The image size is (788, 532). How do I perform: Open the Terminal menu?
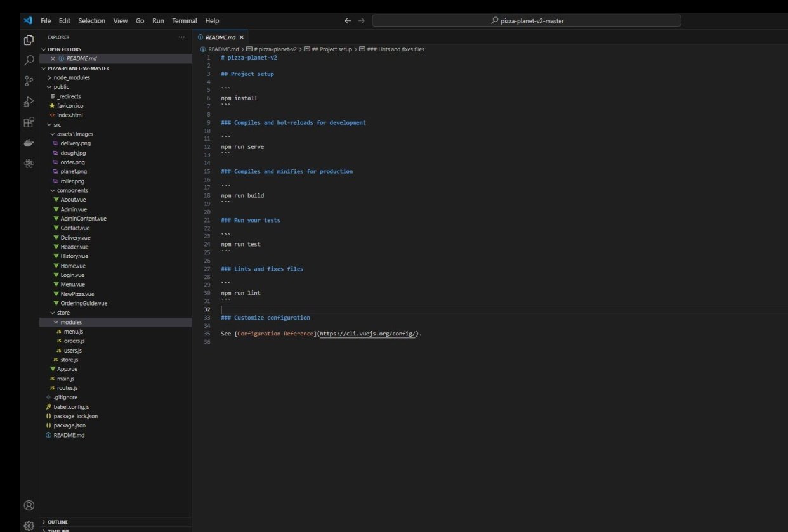click(185, 20)
